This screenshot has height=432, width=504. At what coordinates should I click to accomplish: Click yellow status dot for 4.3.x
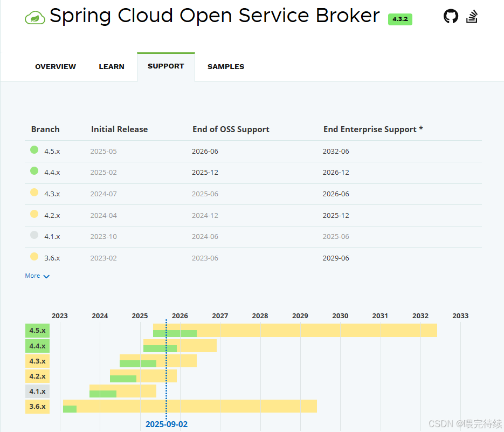[34, 193]
